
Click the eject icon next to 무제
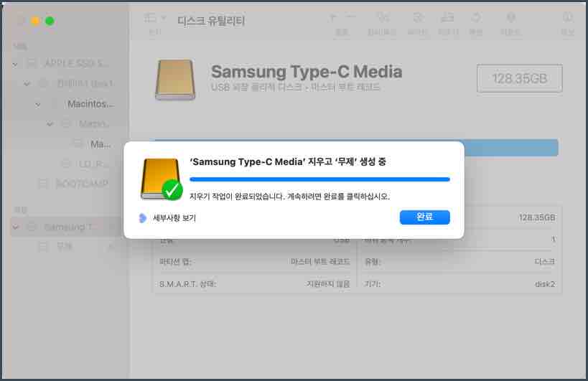(111, 247)
